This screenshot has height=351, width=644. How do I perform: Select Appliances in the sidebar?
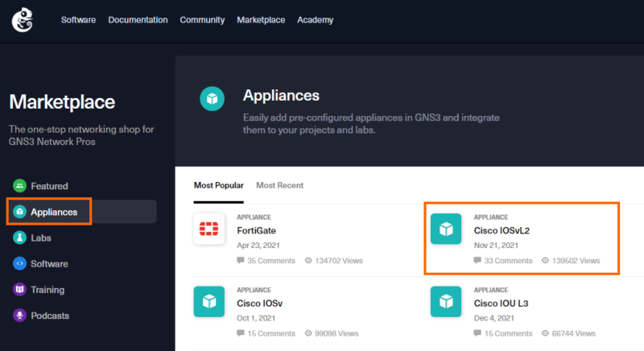point(54,212)
